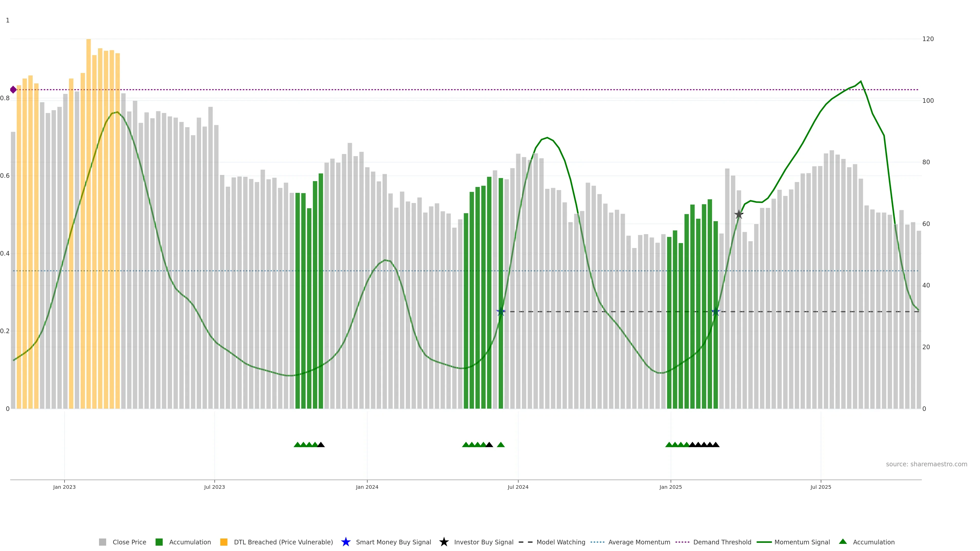Click the orange DTL Breached legend swatch
980x551 pixels.
pos(224,542)
